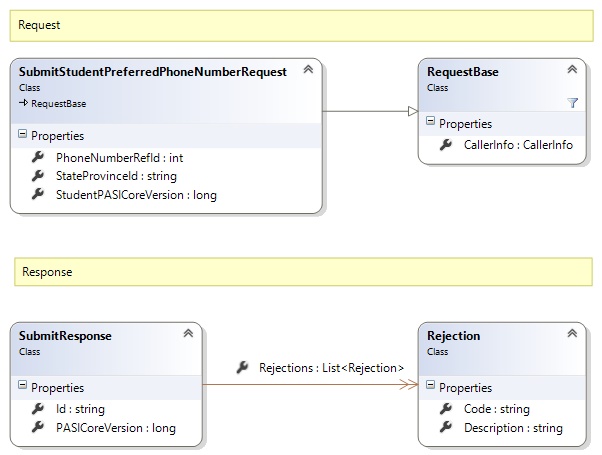Click the filter icon in RequestBase class
This screenshot has height=455, width=602.
click(x=572, y=103)
